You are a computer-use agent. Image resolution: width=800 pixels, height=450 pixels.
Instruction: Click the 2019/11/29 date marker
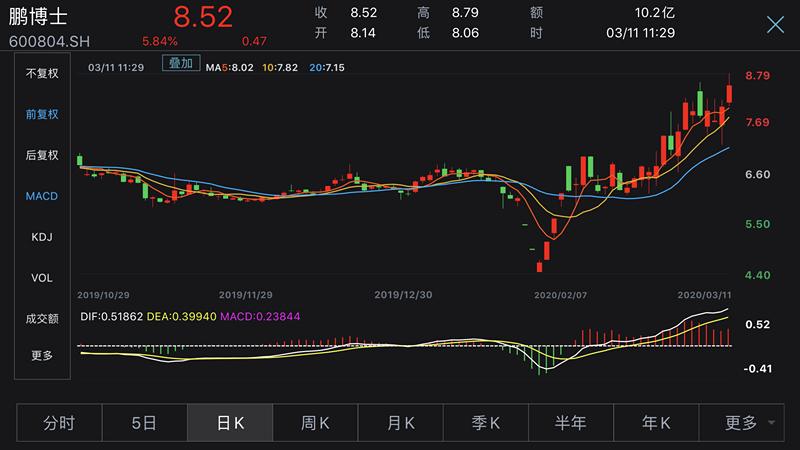pyautogui.click(x=245, y=295)
